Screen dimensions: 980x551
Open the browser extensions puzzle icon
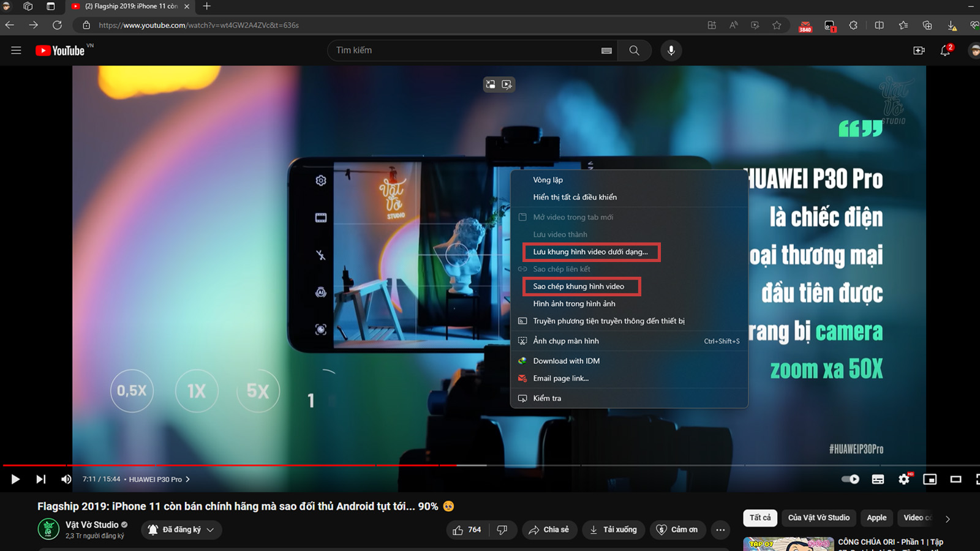[x=853, y=25]
